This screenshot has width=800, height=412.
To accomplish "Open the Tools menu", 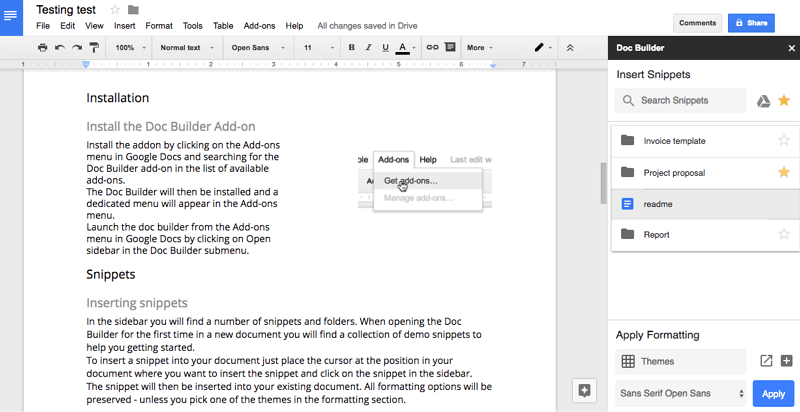I will pyautogui.click(x=192, y=25).
